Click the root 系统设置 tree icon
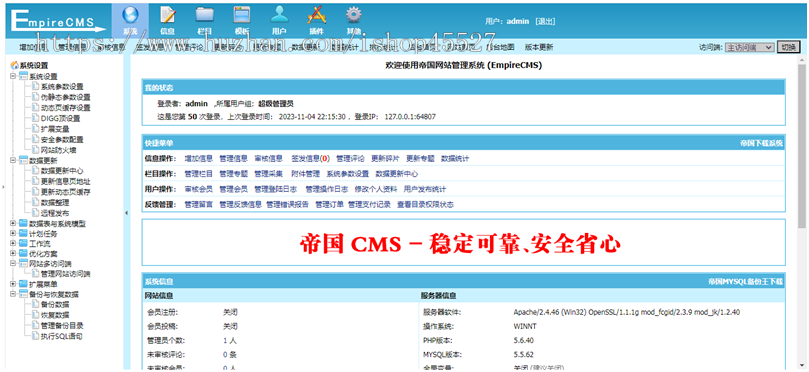This screenshot has height=372, width=809. (x=14, y=66)
